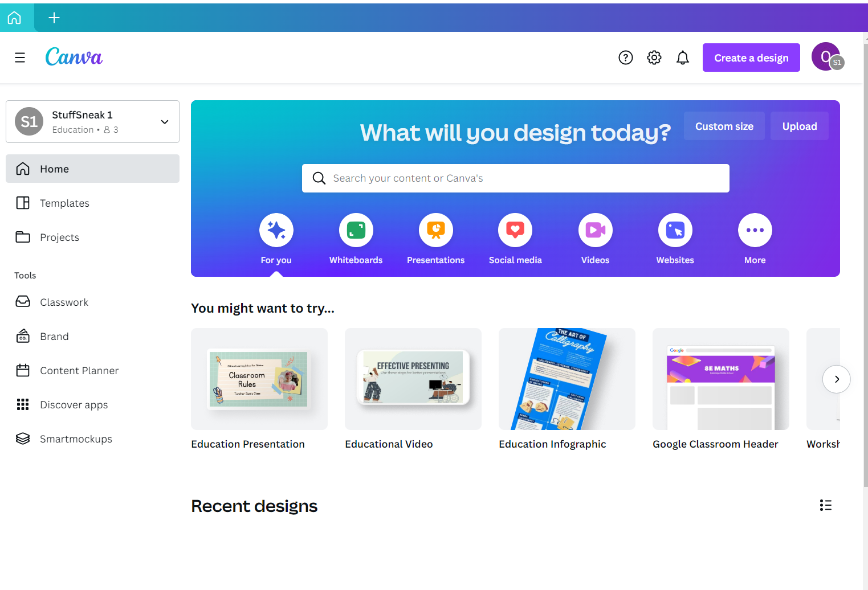
Task: Open Templates in sidebar
Action: pos(92,203)
